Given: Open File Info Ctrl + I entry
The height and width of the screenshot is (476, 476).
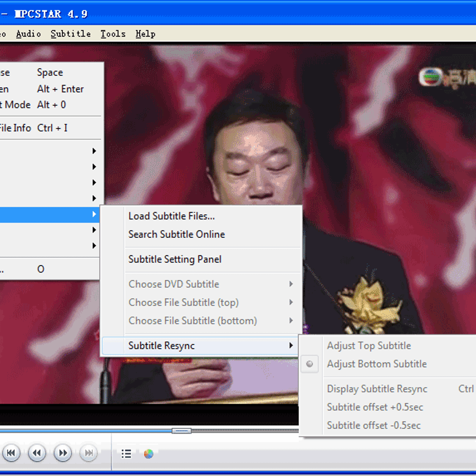Looking at the screenshot, I should pos(51,128).
